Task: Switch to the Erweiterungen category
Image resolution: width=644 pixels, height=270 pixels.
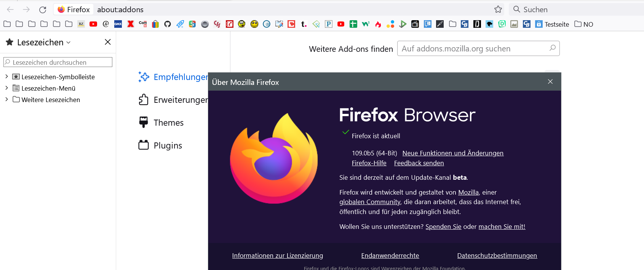Action: coord(173,100)
